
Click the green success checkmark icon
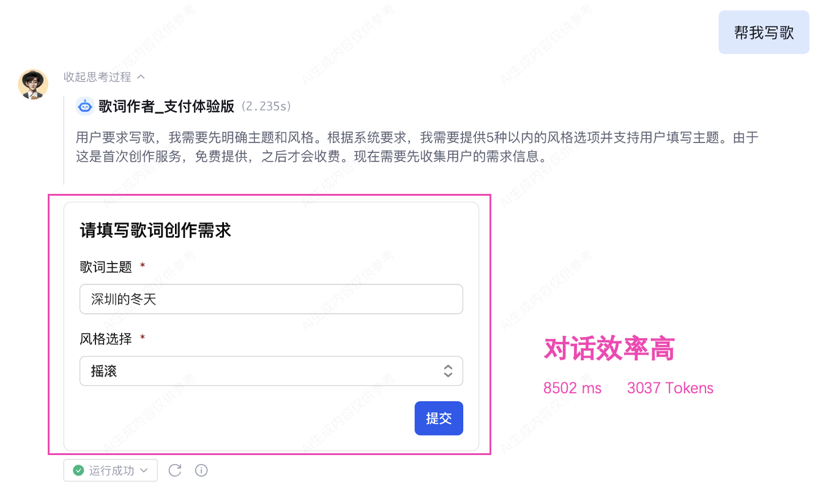pos(78,470)
